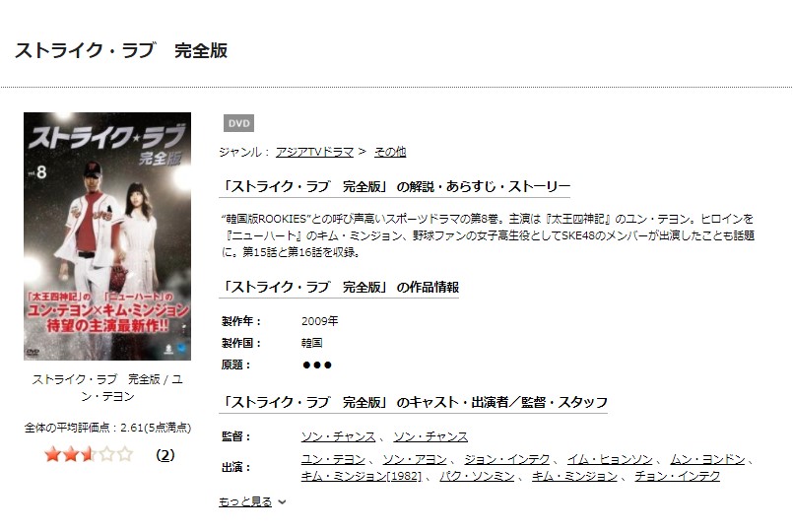Open cast member イム・ヒョンソン link
793x532 pixels.
610,459
